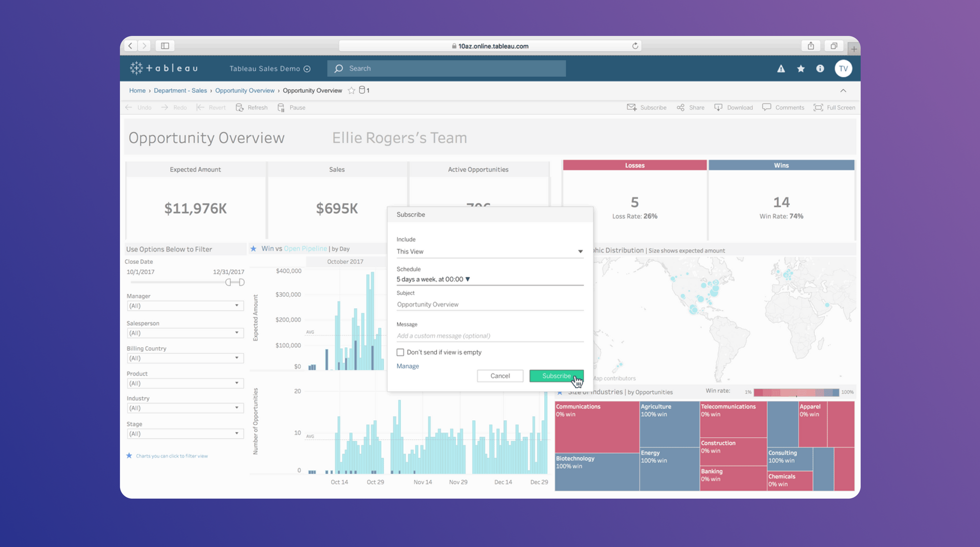Click the $11,976K Expected Amount value
The height and width of the screenshot is (547, 980).
[x=196, y=209]
